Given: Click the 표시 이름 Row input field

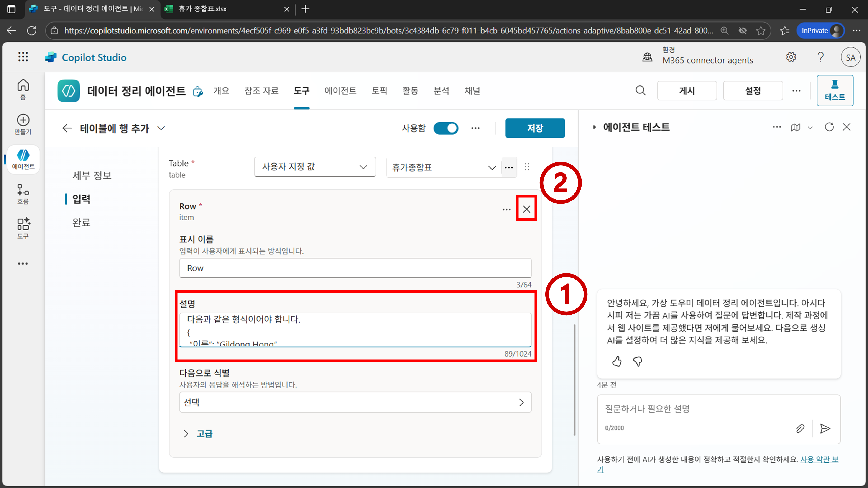Looking at the screenshot, I should click(x=355, y=268).
